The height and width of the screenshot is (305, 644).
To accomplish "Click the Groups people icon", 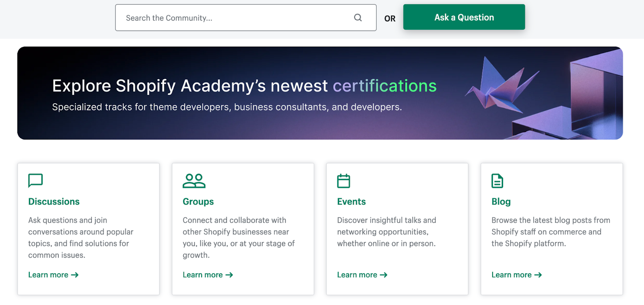I will pos(194,181).
